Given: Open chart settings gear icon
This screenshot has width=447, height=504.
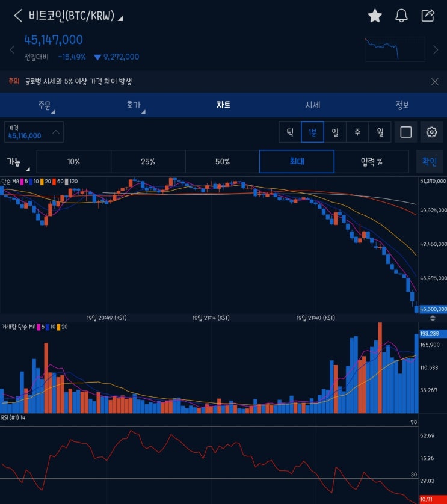Looking at the screenshot, I should [x=431, y=132].
